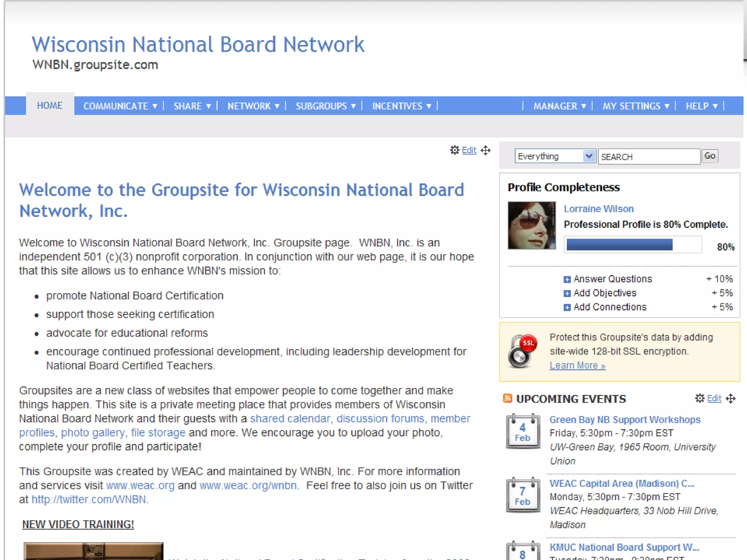Click the photo gallery link

(93, 433)
